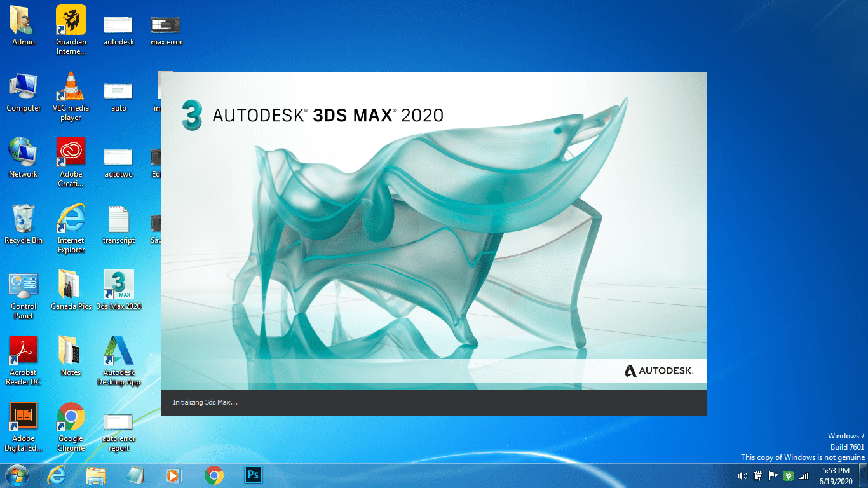Select the Internet Explorer desktop shortcut
This screenshot has width=868, height=488.
pos(71,228)
